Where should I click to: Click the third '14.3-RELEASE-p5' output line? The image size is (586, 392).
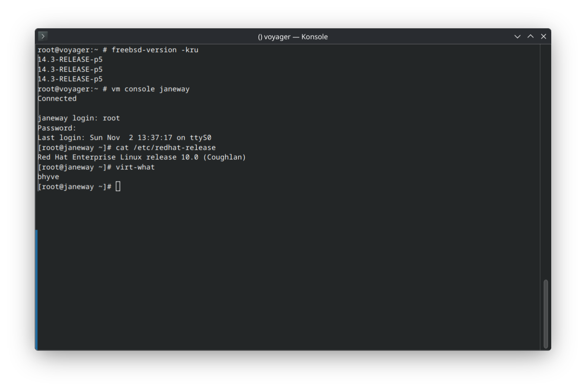click(x=70, y=79)
